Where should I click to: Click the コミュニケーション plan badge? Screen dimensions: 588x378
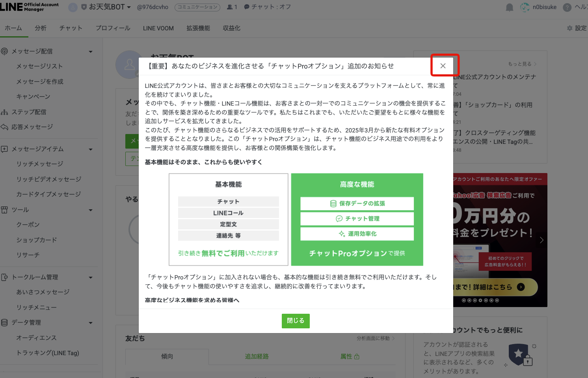(x=197, y=7)
